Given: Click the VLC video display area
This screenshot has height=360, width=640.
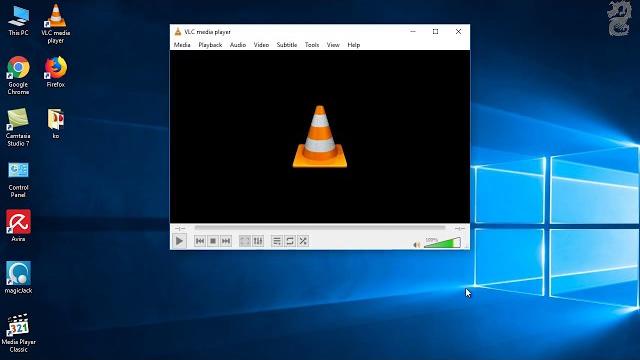Looking at the screenshot, I should 320,136.
